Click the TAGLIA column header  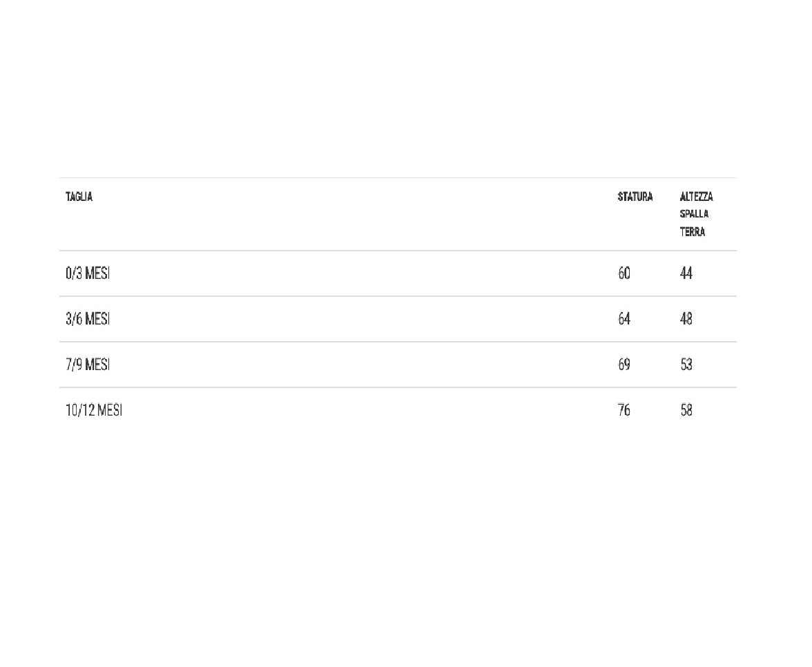[79, 197]
